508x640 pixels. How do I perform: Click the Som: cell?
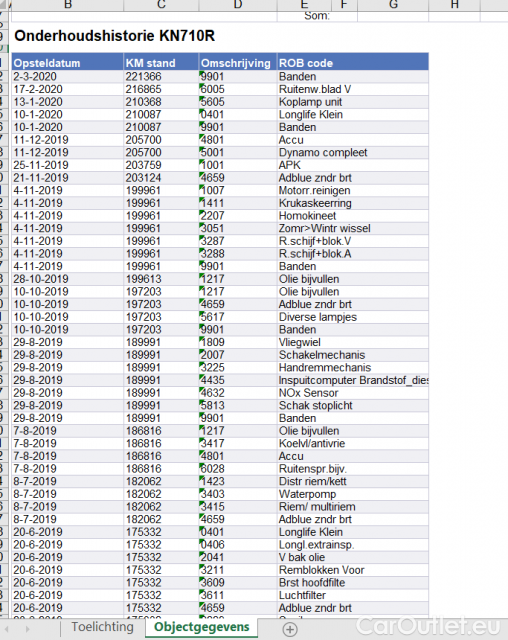pos(317,16)
